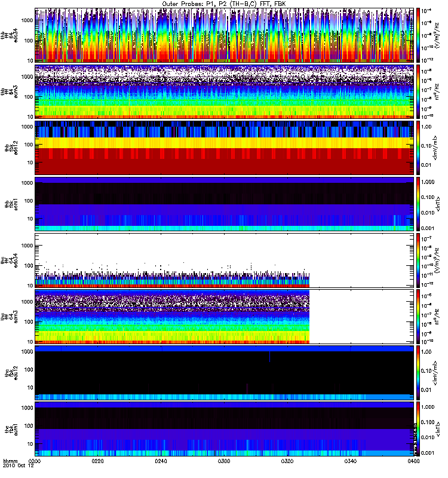This screenshot has height=478, width=448.
Task: Click the (V/m)²/Hz unit label of the thc edc34 color bar
Action: coord(437,261)
